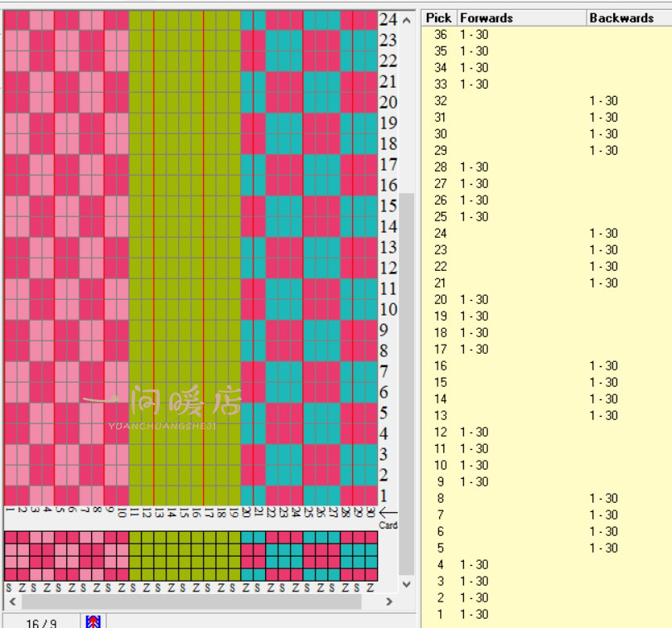
Task: Toggle Z threading letter under card 2
Action: tap(22, 588)
